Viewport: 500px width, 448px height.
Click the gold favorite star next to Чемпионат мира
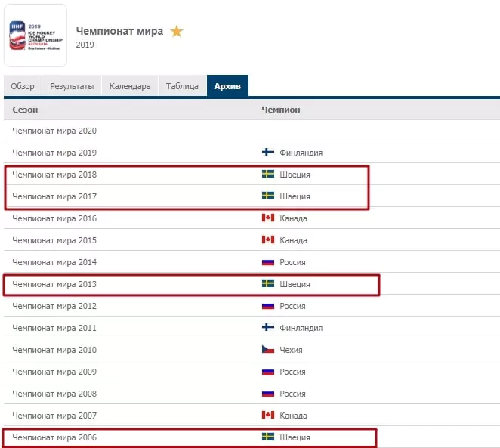(x=176, y=31)
